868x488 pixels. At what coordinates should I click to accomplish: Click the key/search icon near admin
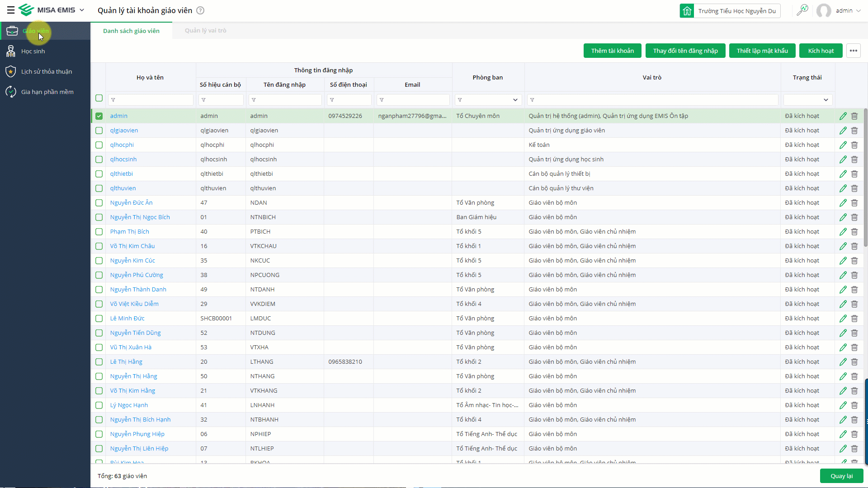[802, 10]
